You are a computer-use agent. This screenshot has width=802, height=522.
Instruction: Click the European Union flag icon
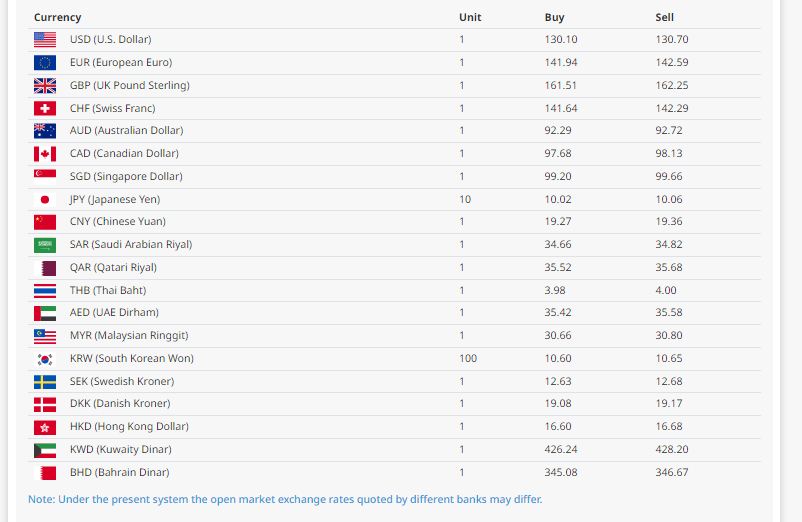pos(45,63)
